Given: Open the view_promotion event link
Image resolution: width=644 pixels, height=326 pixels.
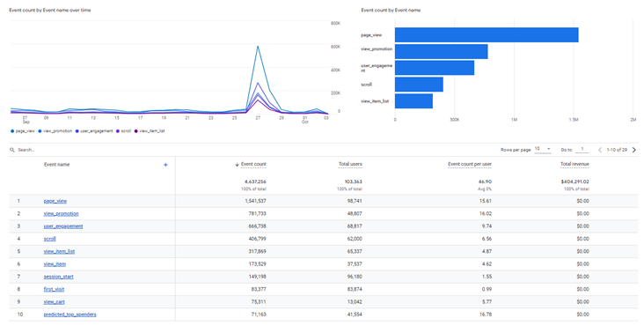Looking at the screenshot, I should click(x=62, y=214).
